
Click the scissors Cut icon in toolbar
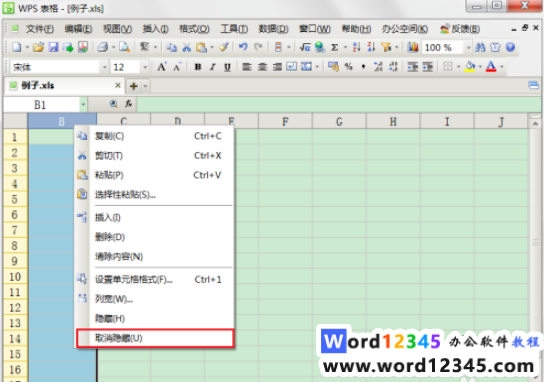point(187,47)
